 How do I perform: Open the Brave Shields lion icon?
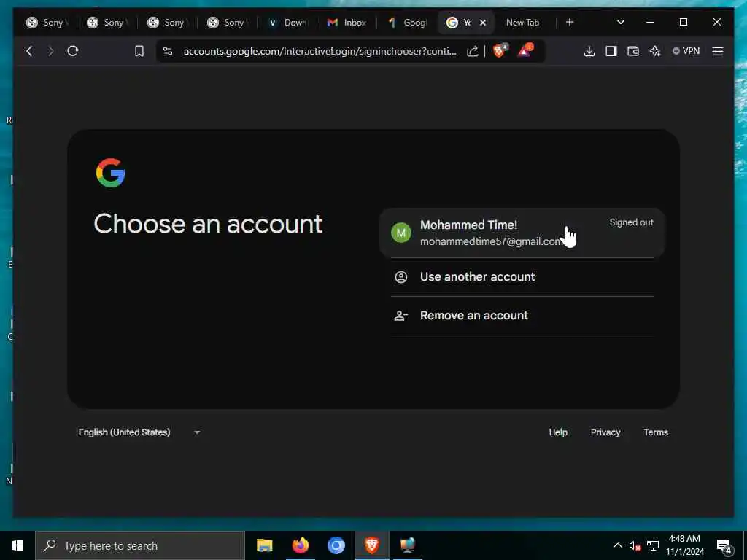point(500,50)
